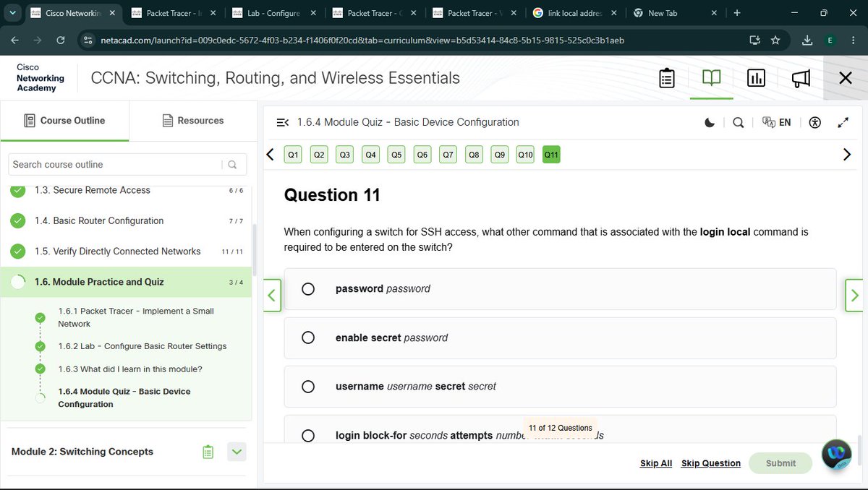Jump to question Q1
This screenshot has height=490, width=868.
coord(293,155)
